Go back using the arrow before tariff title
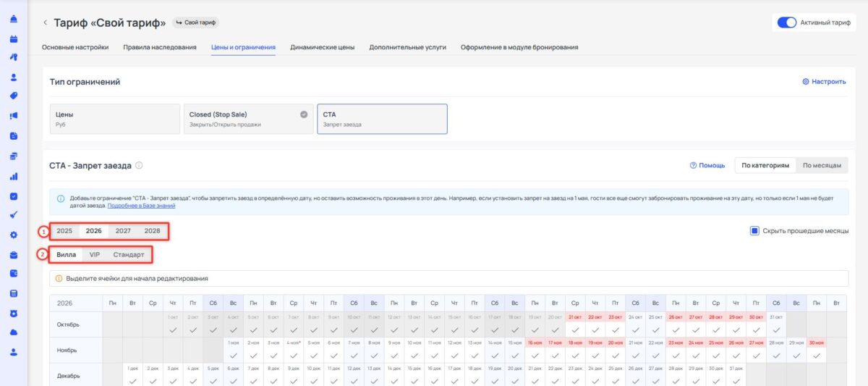Screen dimensions: 868x386 (x=46, y=22)
